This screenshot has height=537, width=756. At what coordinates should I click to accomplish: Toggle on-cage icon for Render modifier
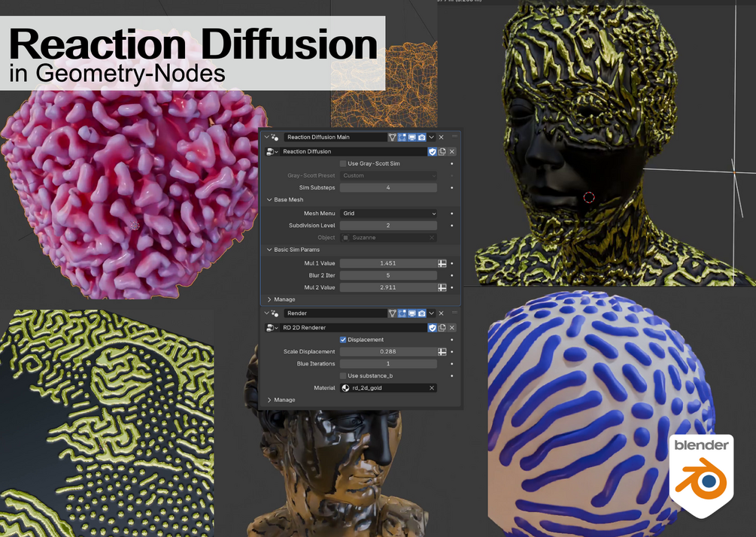[x=392, y=314]
